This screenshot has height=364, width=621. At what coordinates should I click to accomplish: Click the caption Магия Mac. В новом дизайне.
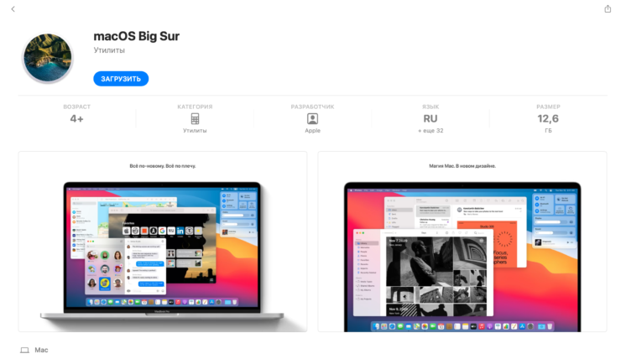click(462, 166)
